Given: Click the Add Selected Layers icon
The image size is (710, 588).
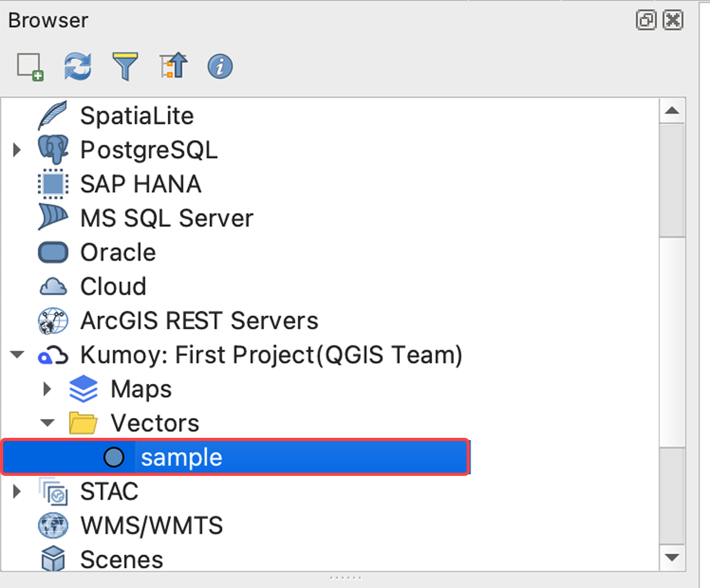Looking at the screenshot, I should (30, 67).
